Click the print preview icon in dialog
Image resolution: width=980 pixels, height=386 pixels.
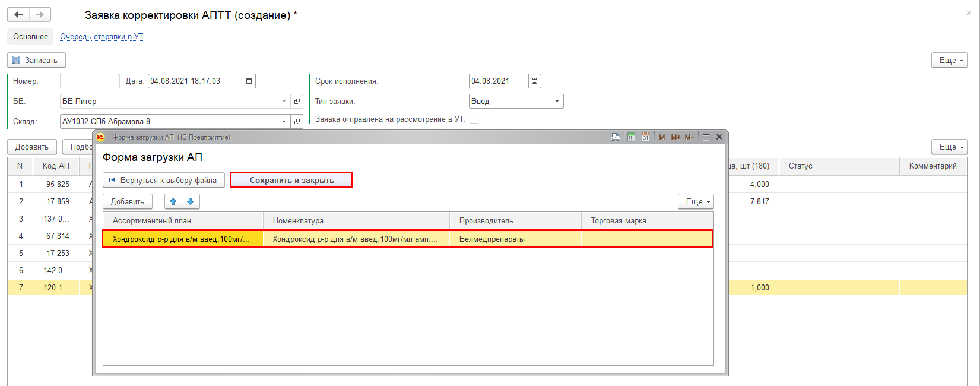(x=616, y=137)
